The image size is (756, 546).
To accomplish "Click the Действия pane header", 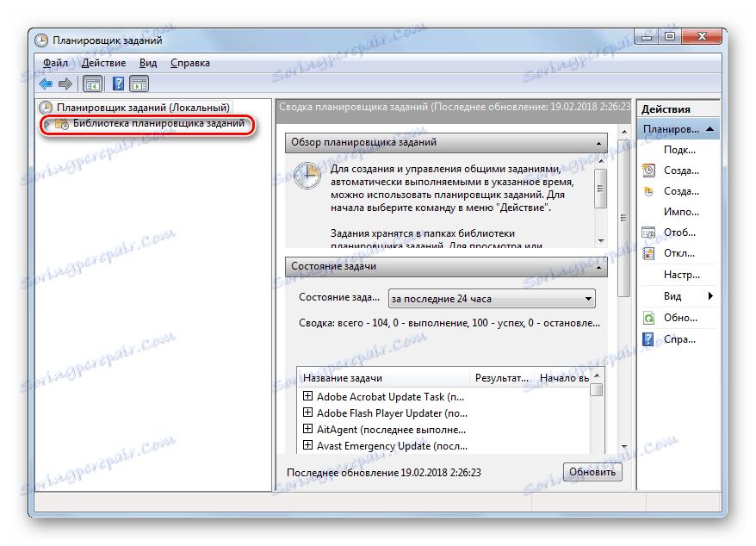I will (x=679, y=109).
